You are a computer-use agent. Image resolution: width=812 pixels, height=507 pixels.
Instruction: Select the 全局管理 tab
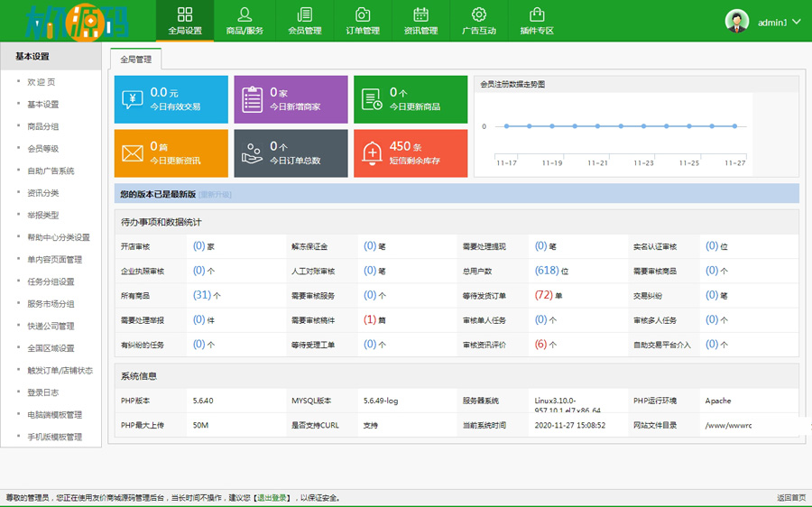tap(135, 59)
